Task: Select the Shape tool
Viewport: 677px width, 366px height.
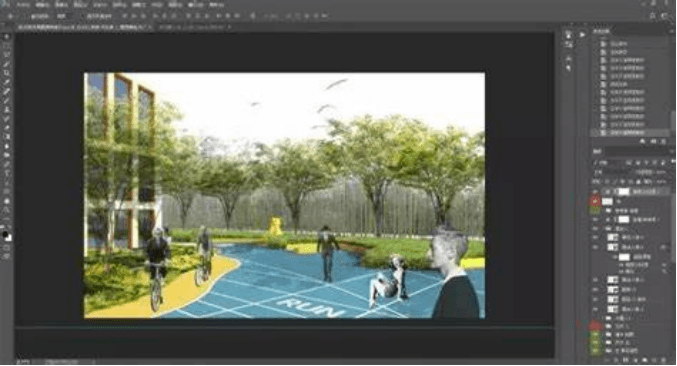Action: point(6,191)
